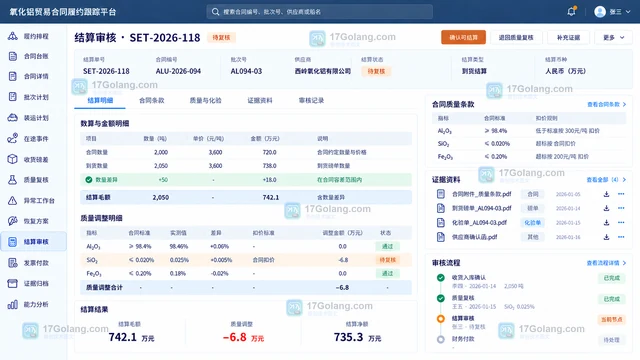Image resolution: width=640 pixels, height=360 pixels.
Task: Open 合同台账 in the sidebar
Action: 33,56
